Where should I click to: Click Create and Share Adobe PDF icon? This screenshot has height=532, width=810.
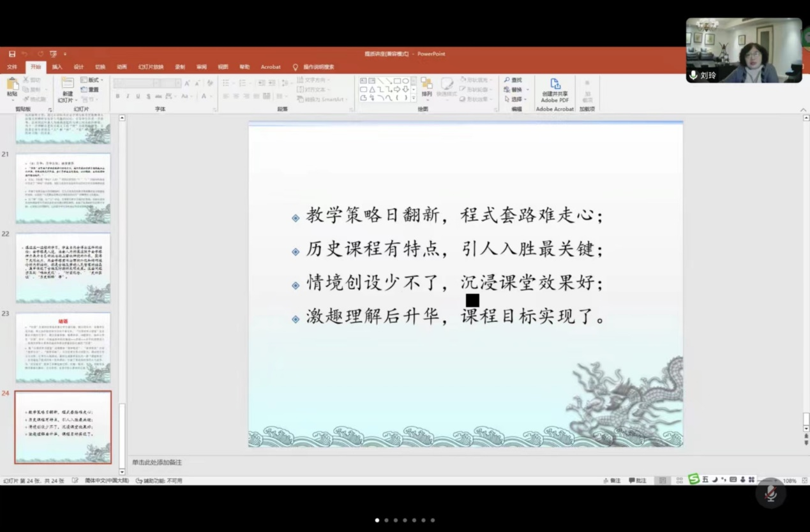[555, 85]
